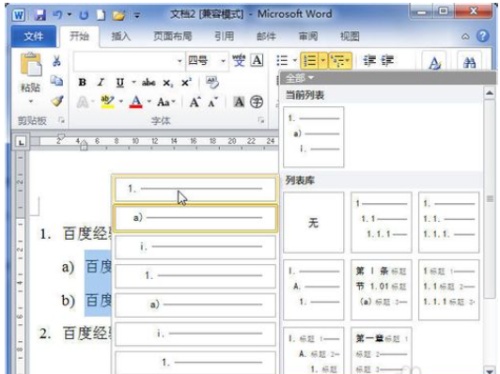500x374 pixels.
Task: Toggle superscript formatting
Action: (186, 82)
